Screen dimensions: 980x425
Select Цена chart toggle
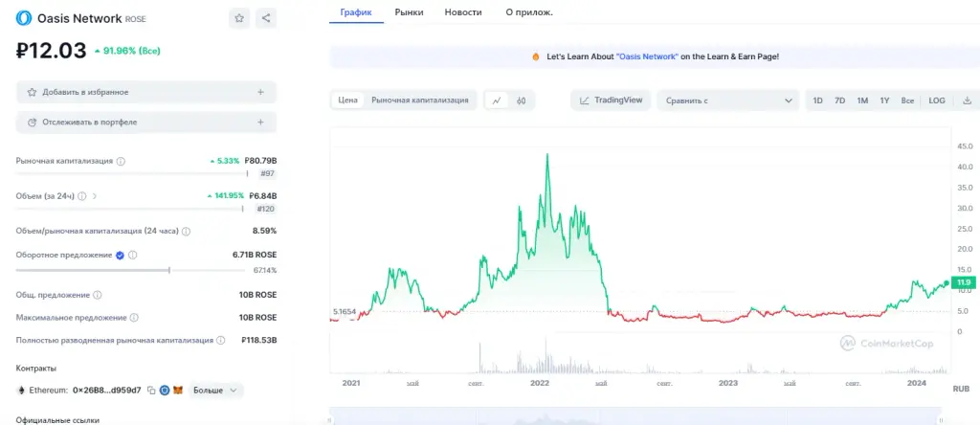coord(347,100)
